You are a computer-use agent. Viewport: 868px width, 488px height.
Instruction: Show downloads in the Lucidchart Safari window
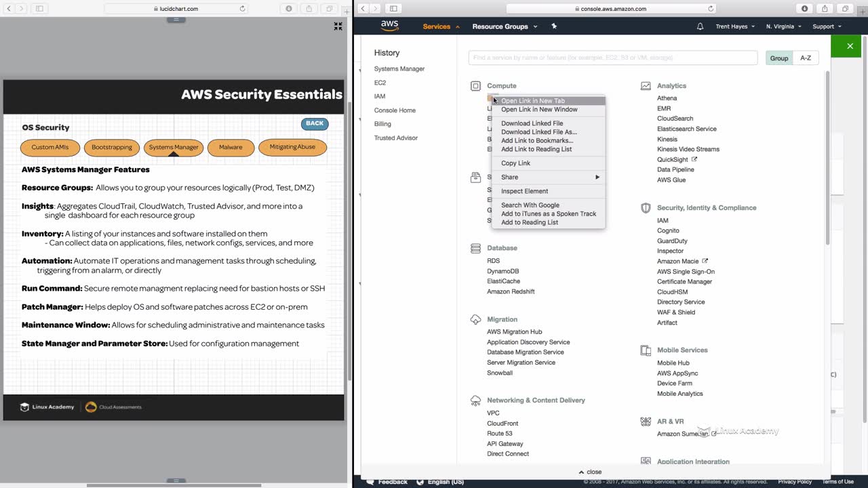coord(289,9)
